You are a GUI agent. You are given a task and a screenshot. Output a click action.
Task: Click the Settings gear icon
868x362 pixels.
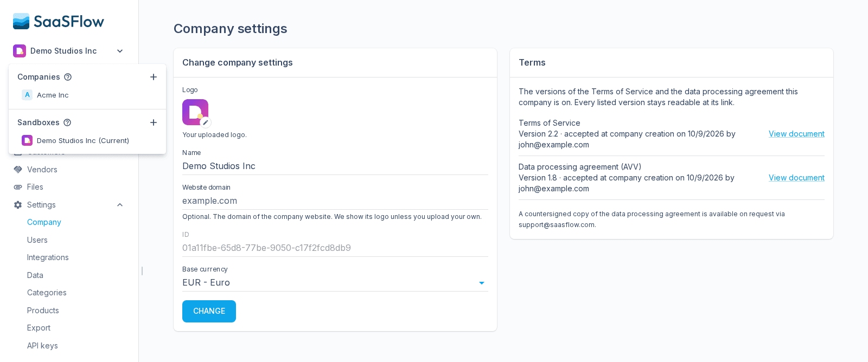tap(18, 205)
